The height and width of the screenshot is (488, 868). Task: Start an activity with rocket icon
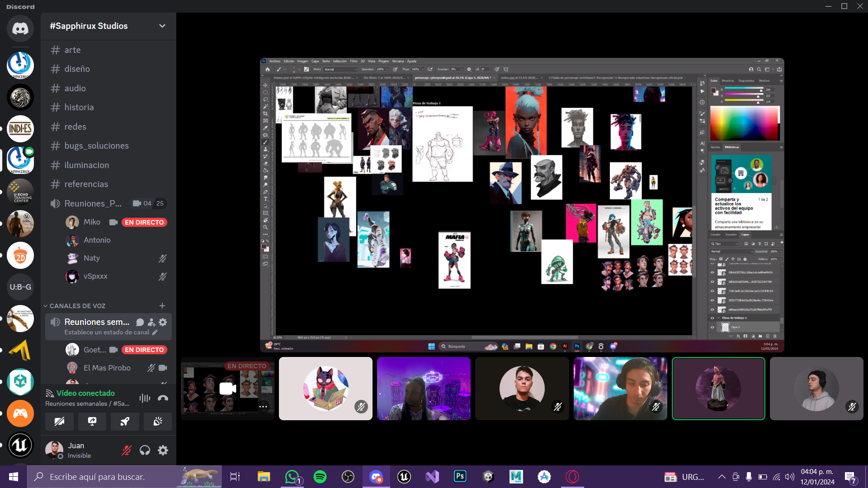[125, 422]
